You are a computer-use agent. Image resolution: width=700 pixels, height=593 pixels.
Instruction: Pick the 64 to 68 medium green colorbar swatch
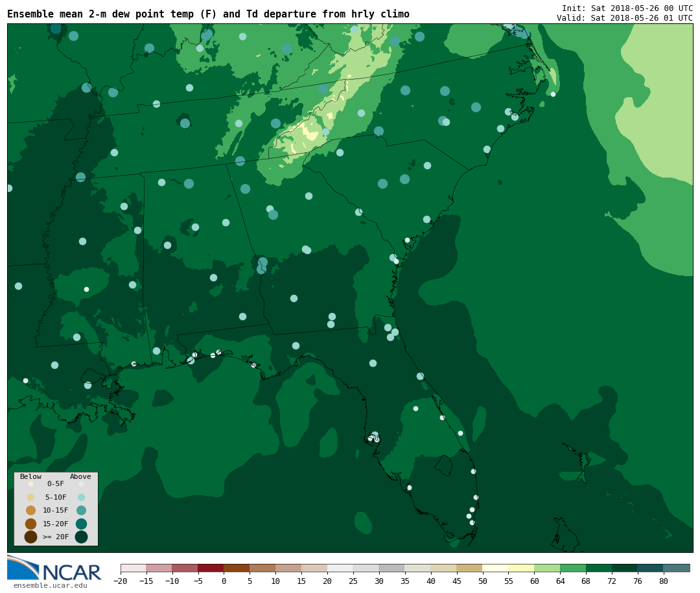pos(574,568)
